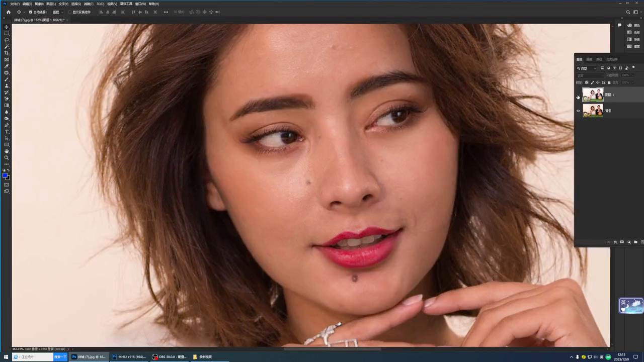Open the Edit Toolbar three-dots button
This screenshot has height=362, width=644.
coord(7,164)
